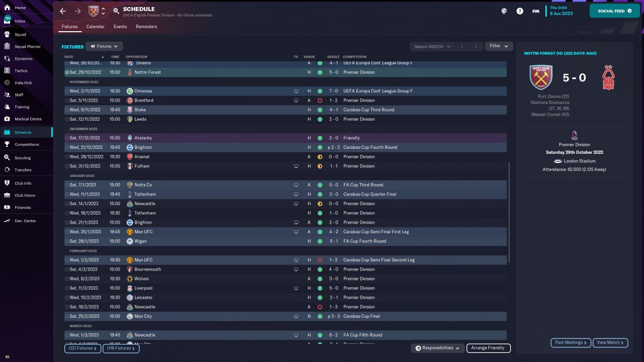This screenshot has height=362, width=644.
Task: Click the Data Hub icon
Action: click(x=7, y=82)
